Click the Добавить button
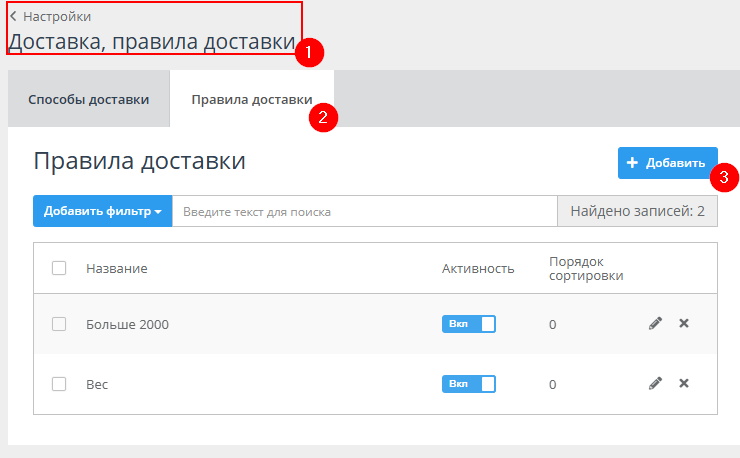740x458 pixels. pos(668,163)
